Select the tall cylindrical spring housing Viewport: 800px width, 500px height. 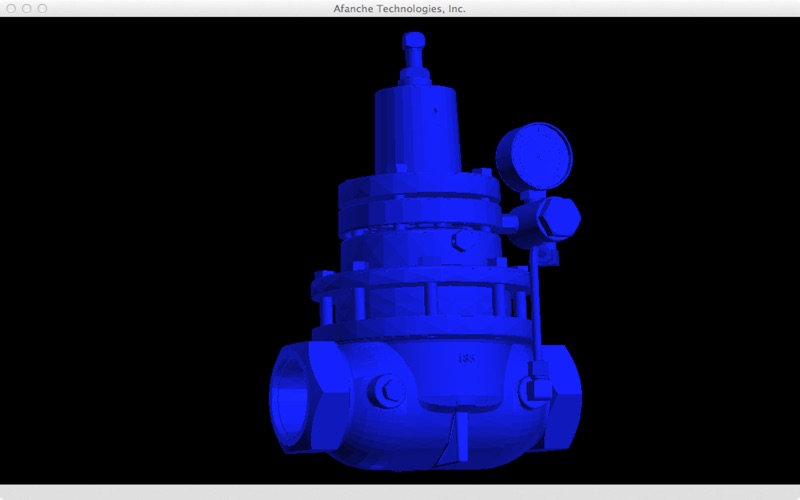[x=415, y=130]
